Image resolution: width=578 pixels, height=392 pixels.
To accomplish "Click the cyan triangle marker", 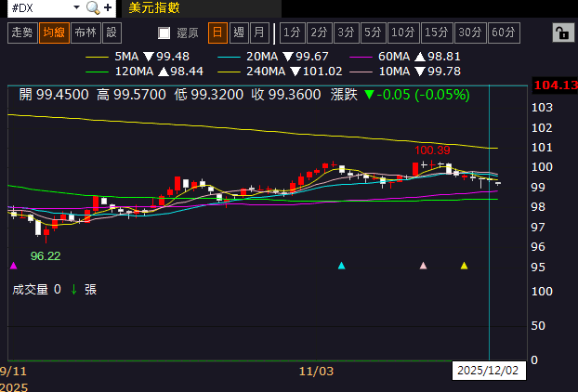I will coord(341,266).
